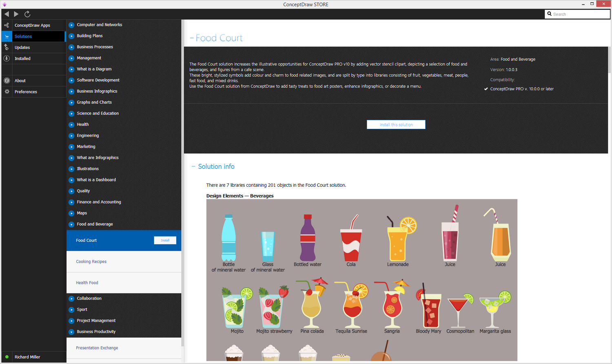Expand the Graphs and Charts category
The width and height of the screenshot is (612, 364).
[71, 102]
